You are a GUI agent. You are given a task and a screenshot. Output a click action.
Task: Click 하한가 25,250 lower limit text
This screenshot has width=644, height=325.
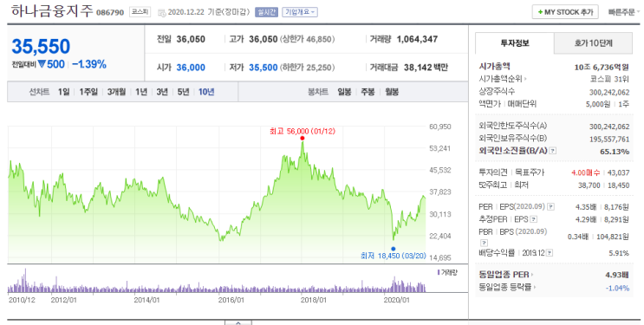pyautogui.click(x=307, y=68)
